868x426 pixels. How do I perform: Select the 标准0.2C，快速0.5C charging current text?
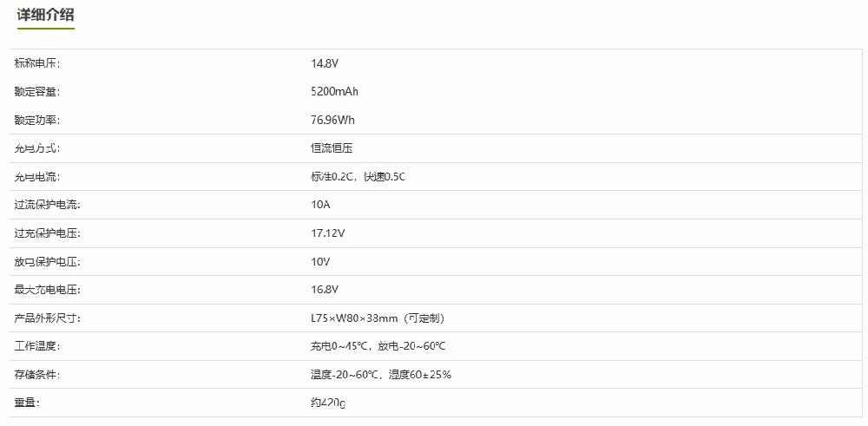tap(358, 176)
